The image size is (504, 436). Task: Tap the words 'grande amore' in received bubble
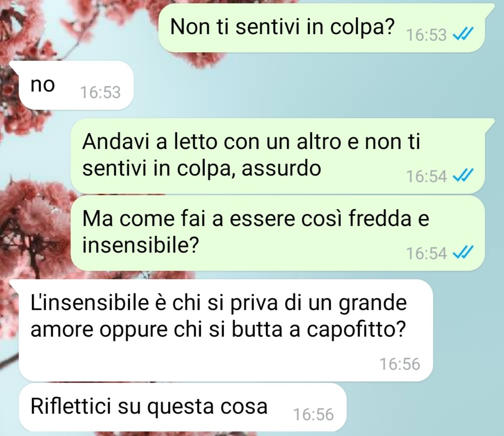coord(219,316)
